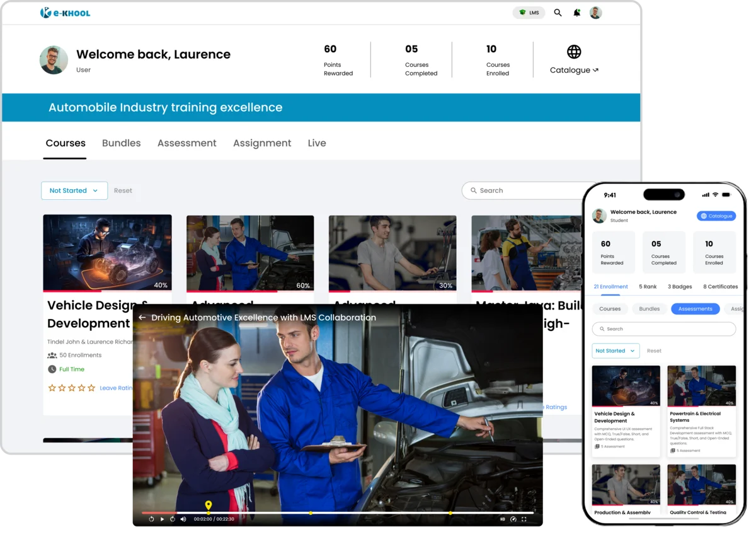Click the Leave Rating link

pyautogui.click(x=116, y=388)
